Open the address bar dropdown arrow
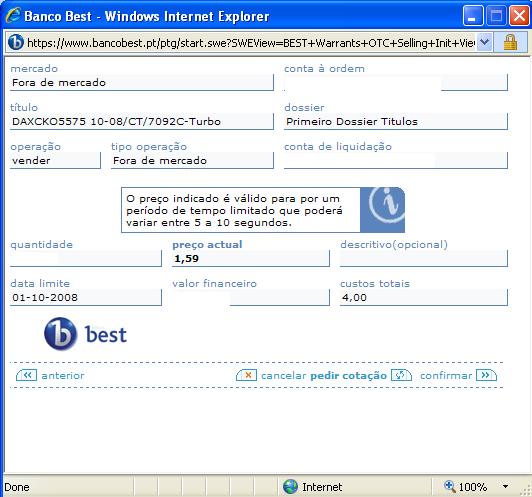The width and height of the screenshot is (532, 497). [x=484, y=43]
